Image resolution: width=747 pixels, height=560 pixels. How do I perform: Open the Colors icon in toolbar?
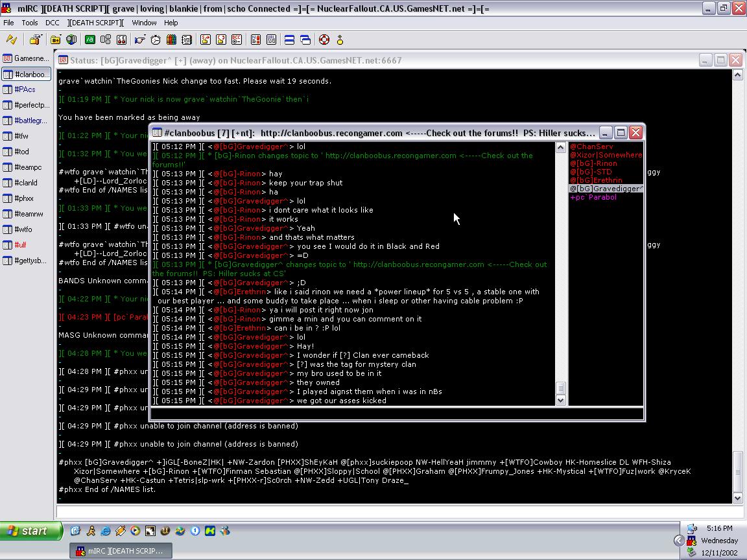click(x=171, y=40)
